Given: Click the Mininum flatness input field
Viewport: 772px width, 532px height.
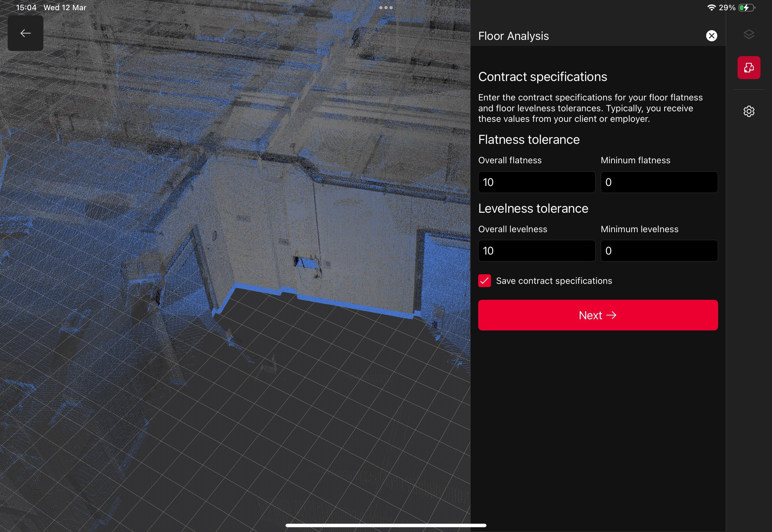Looking at the screenshot, I should click(x=659, y=182).
